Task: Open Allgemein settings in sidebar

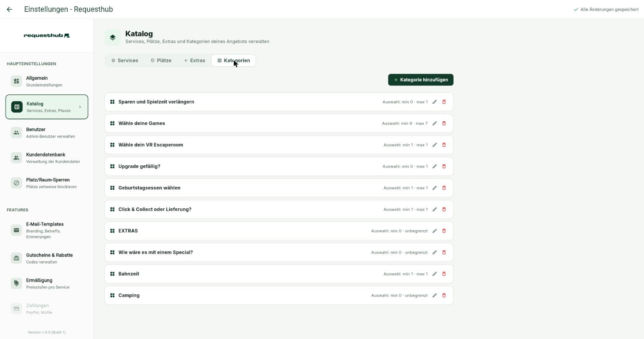Action: pyautogui.click(x=47, y=81)
